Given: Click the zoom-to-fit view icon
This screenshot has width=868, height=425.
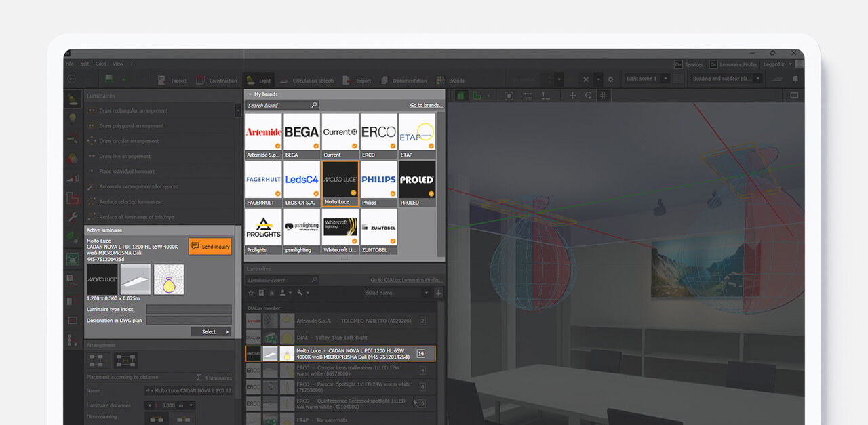Looking at the screenshot, I should coord(509,96).
